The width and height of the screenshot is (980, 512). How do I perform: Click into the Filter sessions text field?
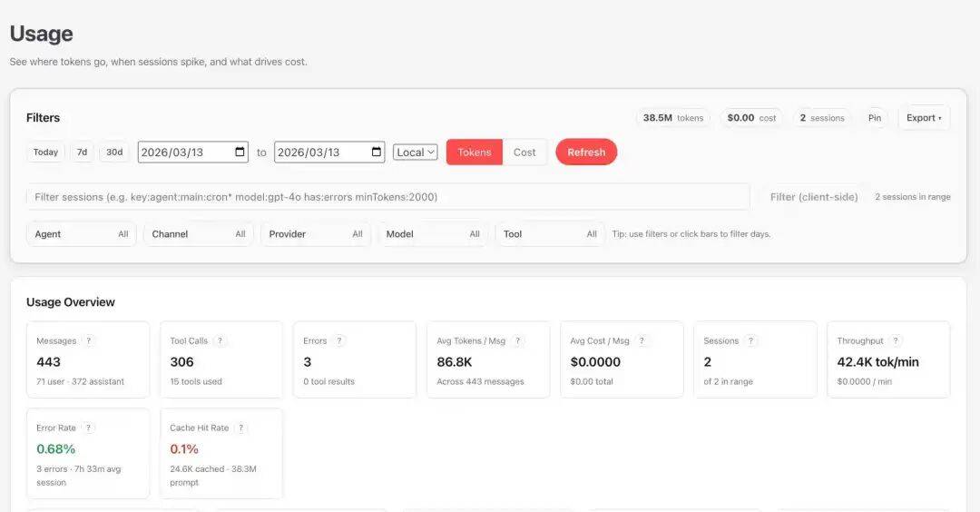coord(387,197)
